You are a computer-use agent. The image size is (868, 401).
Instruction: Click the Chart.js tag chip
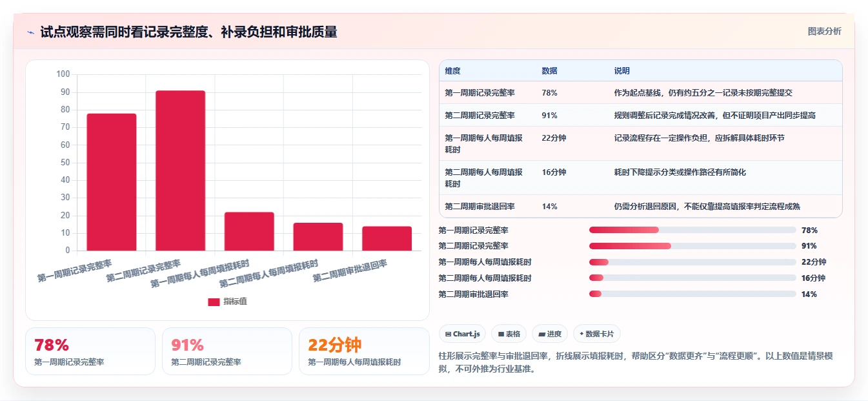pos(463,334)
